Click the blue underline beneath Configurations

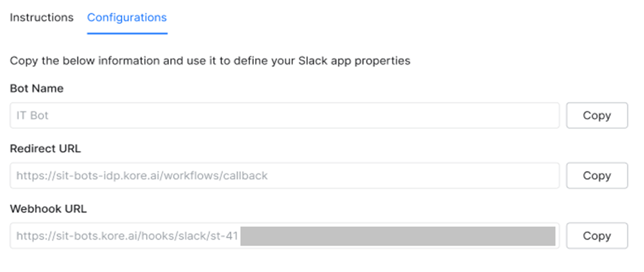pyautogui.click(x=127, y=33)
